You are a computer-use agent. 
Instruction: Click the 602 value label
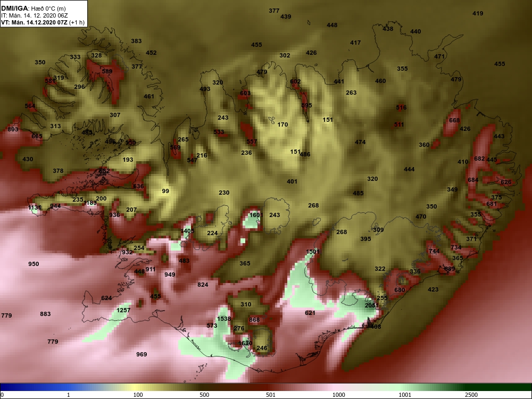295,81
